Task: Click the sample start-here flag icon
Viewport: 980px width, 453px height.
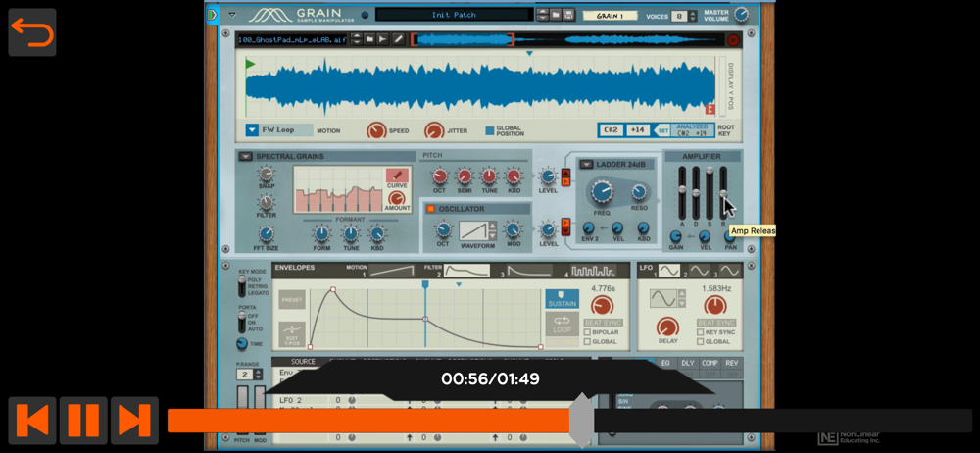Action: click(384, 39)
